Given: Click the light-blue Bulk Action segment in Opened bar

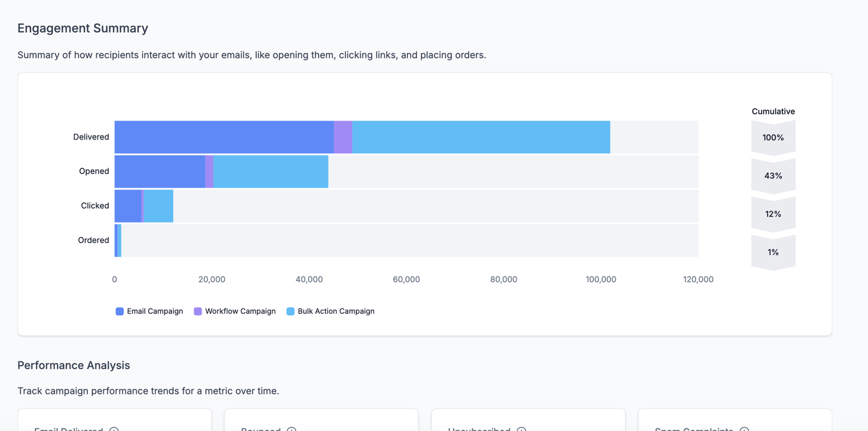Looking at the screenshot, I should pyautogui.click(x=270, y=172).
